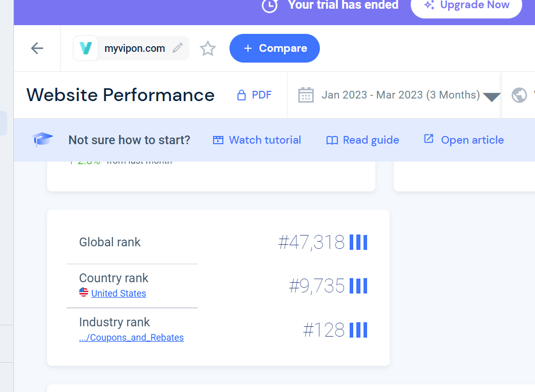Open the Coupons_and_Rebates industry link

tap(131, 338)
